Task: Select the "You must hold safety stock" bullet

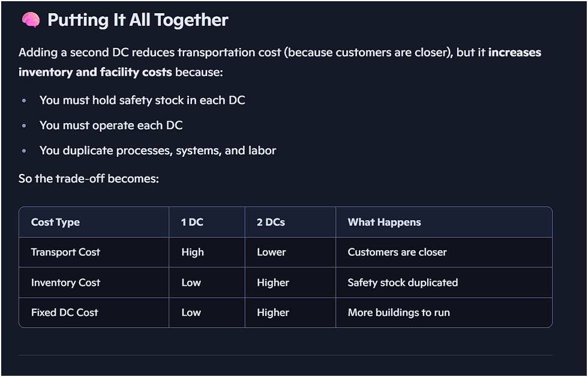Action: pos(142,100)
